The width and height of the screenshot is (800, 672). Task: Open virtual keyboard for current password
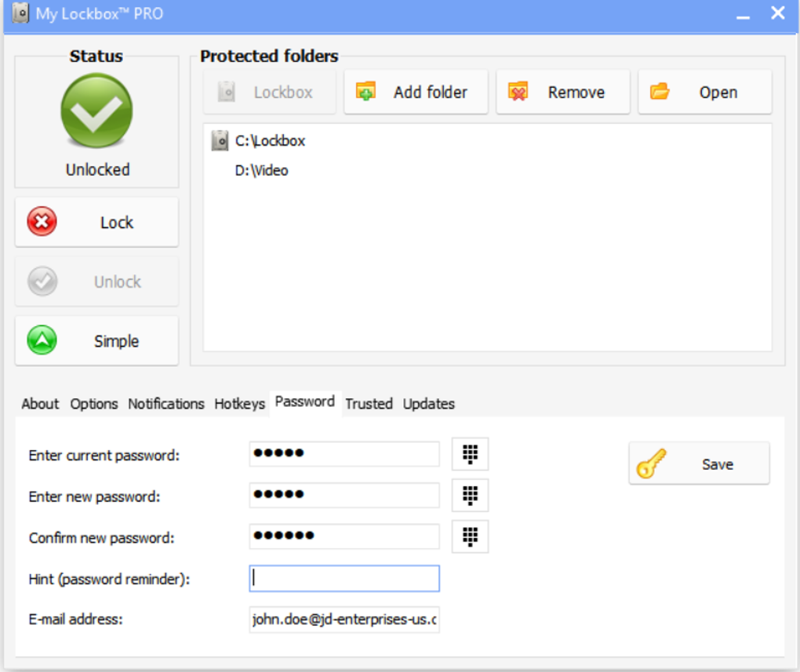click(x=470, y=453)
